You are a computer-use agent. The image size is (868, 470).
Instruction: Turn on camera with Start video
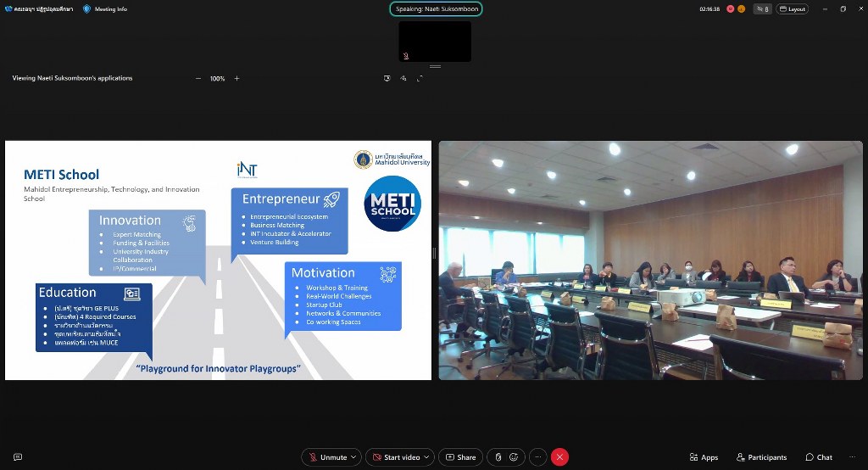click(396, 457)
